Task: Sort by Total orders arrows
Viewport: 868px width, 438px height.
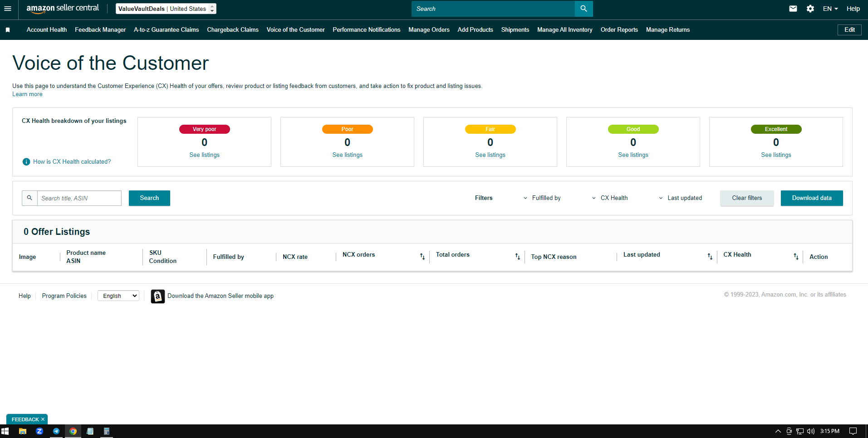Action: [x=518, y=257]
